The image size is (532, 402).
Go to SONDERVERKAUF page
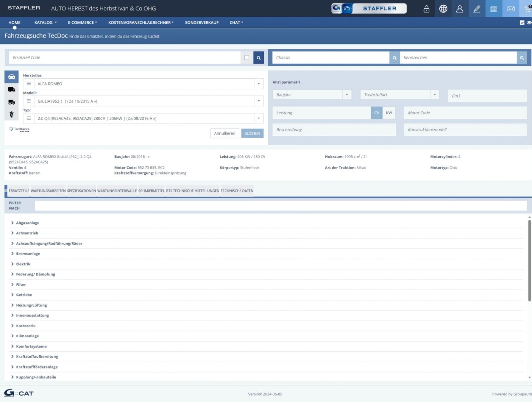[x=202, y=22]
